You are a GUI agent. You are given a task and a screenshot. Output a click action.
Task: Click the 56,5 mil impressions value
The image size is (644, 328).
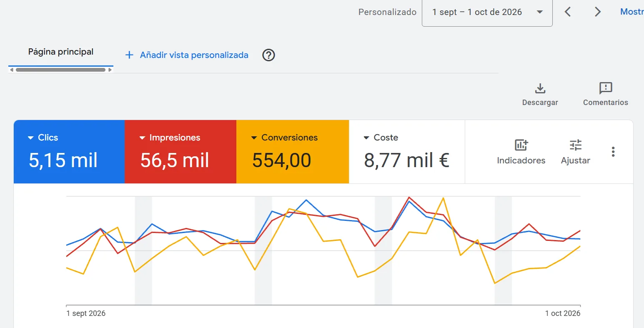coord(175,160)
